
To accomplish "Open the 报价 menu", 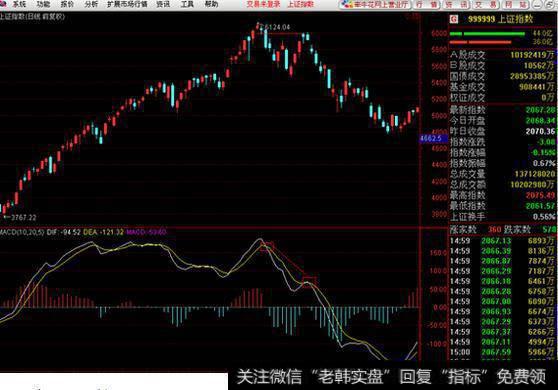I will 67,4.
